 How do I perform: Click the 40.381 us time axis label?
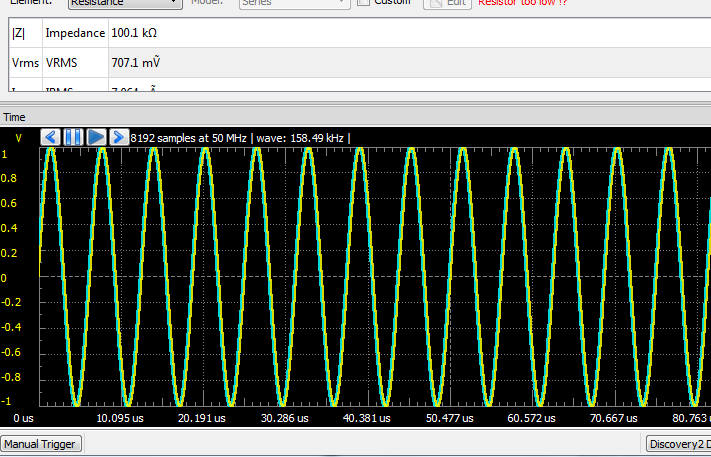366,418
